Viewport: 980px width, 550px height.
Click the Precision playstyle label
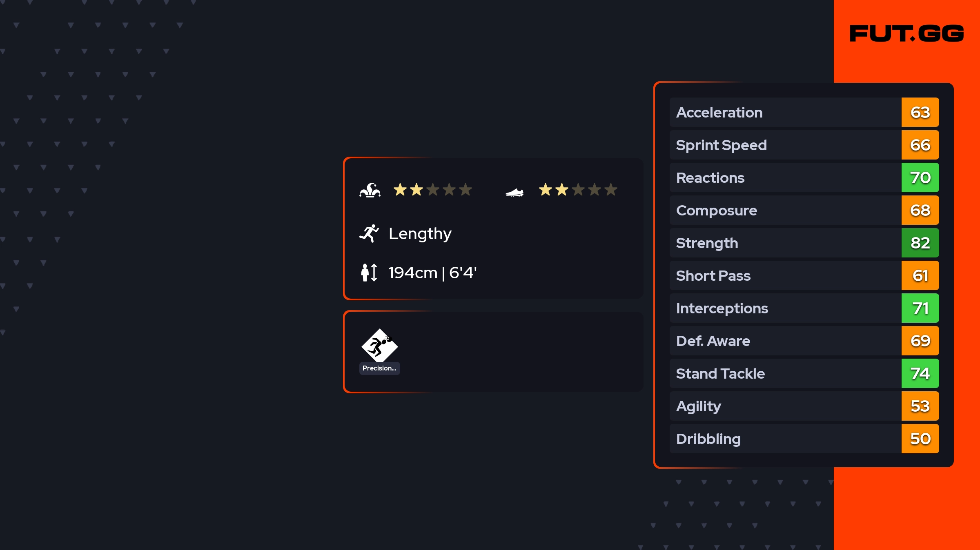pyautogui.click(x=379, y=368)
